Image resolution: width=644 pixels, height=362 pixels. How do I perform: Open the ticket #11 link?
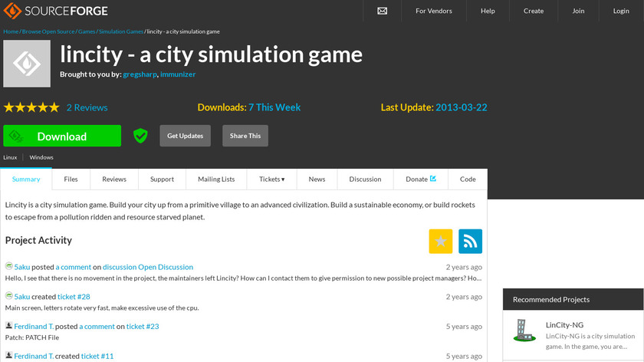pos(97,356)
